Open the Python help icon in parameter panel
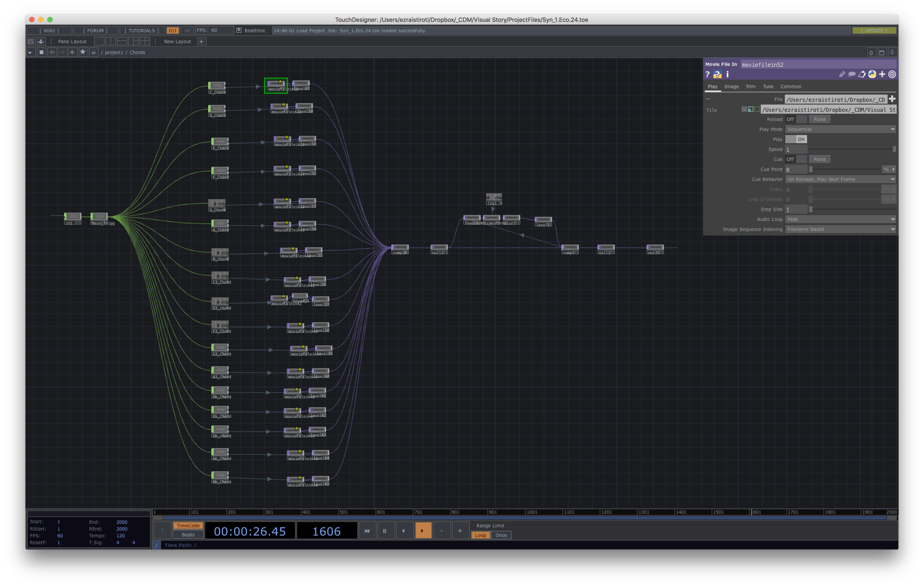Viewport: 924px width, 586px height. (x=717, y=74)
